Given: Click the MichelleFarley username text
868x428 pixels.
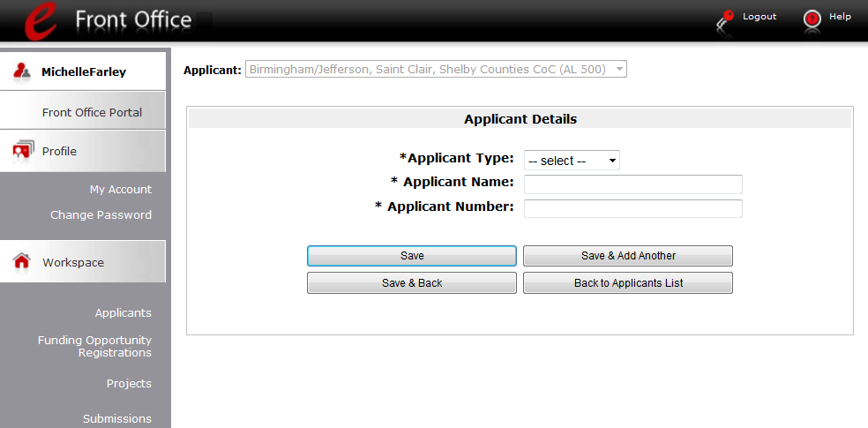Looking at the screenshot, I should (84, 72).
